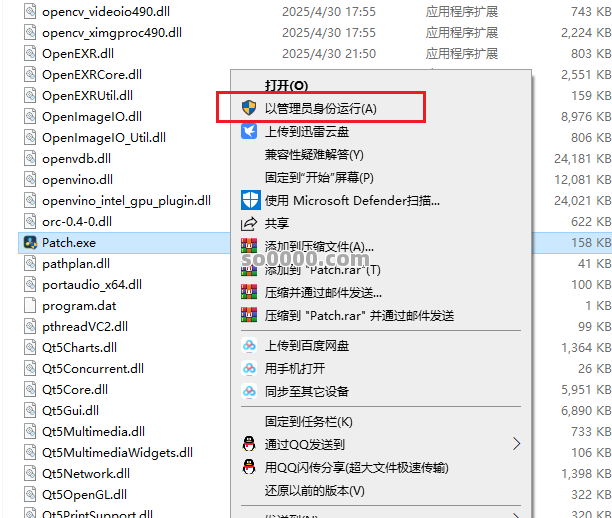Click the share arrow icon

249,223
